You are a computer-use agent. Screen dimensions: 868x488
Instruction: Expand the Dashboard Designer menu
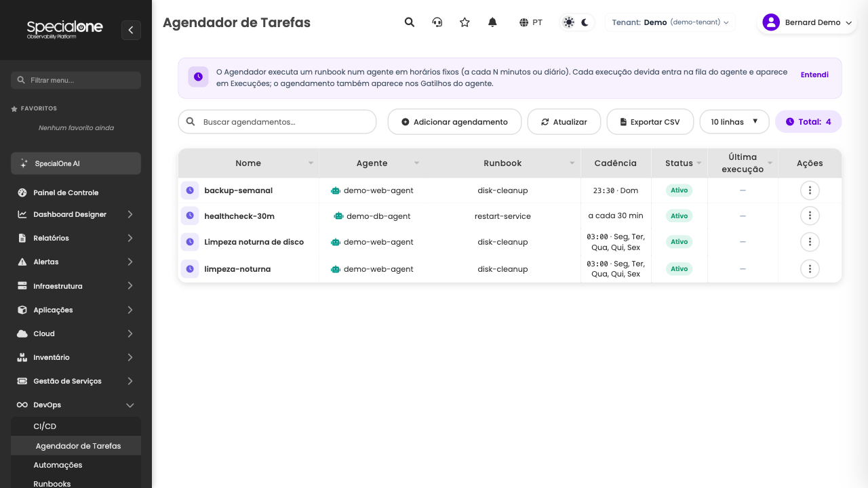point(76,214)
